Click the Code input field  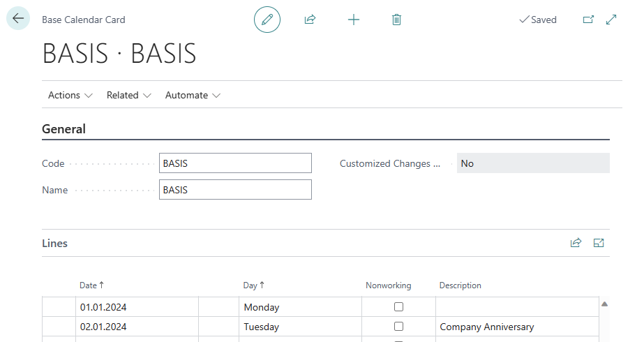pos(235,163)
